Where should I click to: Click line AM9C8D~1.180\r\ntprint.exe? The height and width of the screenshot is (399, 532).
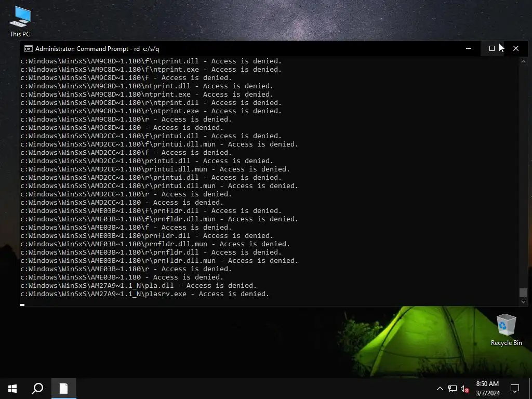[151, 111]
